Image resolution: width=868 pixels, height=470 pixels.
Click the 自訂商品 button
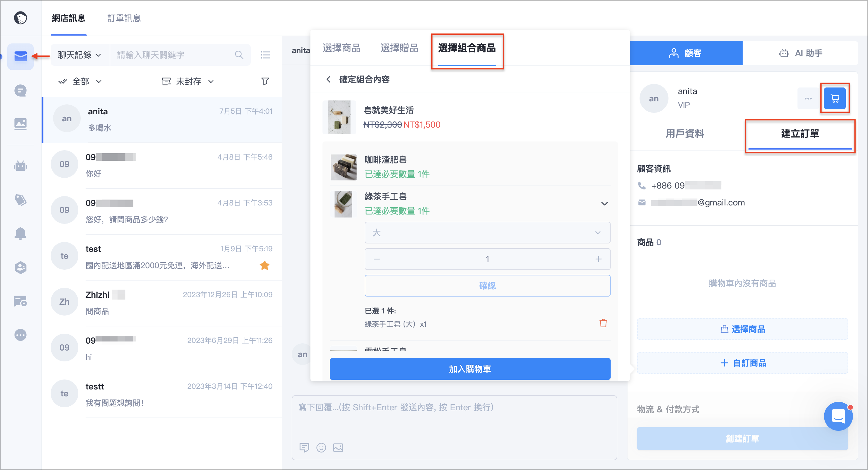point(742,363)
